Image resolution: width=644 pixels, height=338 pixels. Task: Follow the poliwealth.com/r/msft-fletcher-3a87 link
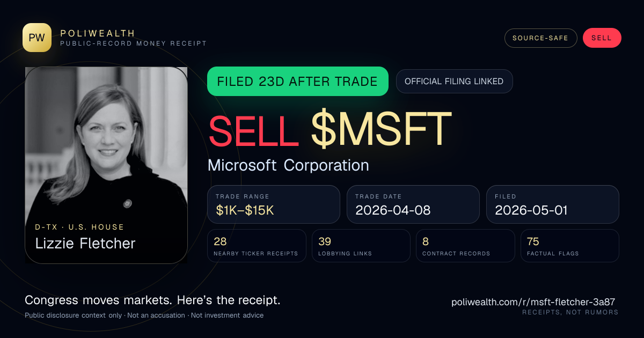tap(533, 302)
